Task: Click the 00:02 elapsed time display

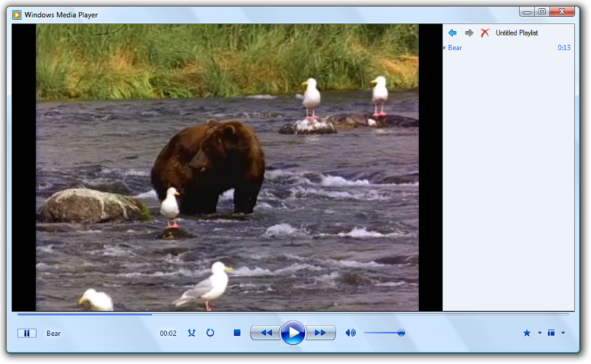Action: (168, 333)
